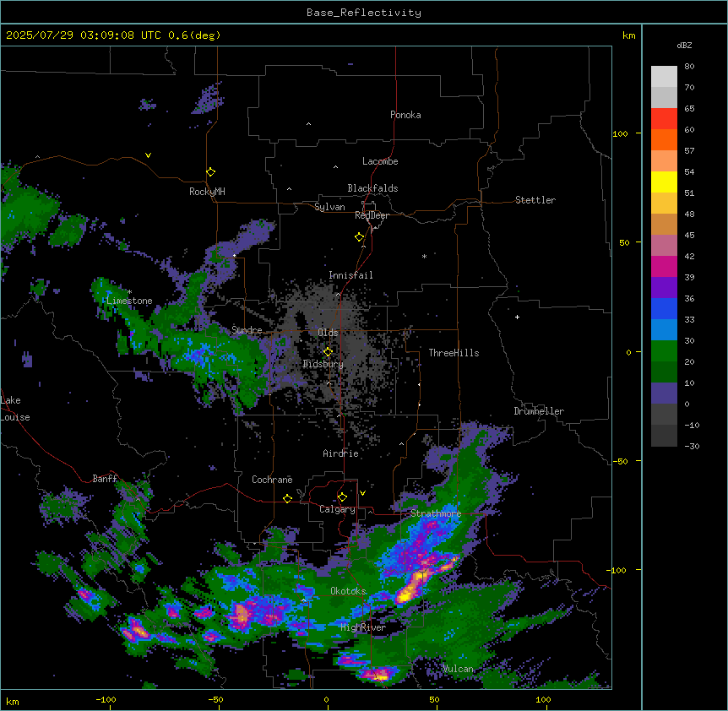Click the yellow diamond marker above Calgary
The width and height of the screenshot is (728, 711).
[x=342, y=497]
